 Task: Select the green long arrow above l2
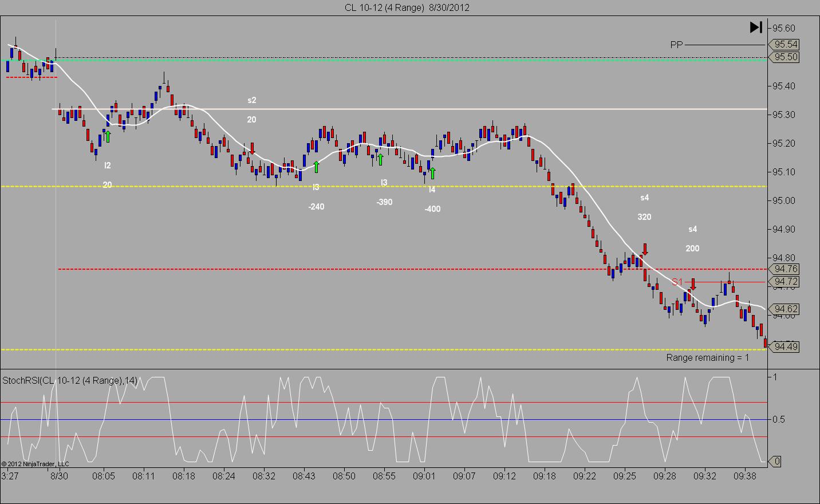[107, 136]
